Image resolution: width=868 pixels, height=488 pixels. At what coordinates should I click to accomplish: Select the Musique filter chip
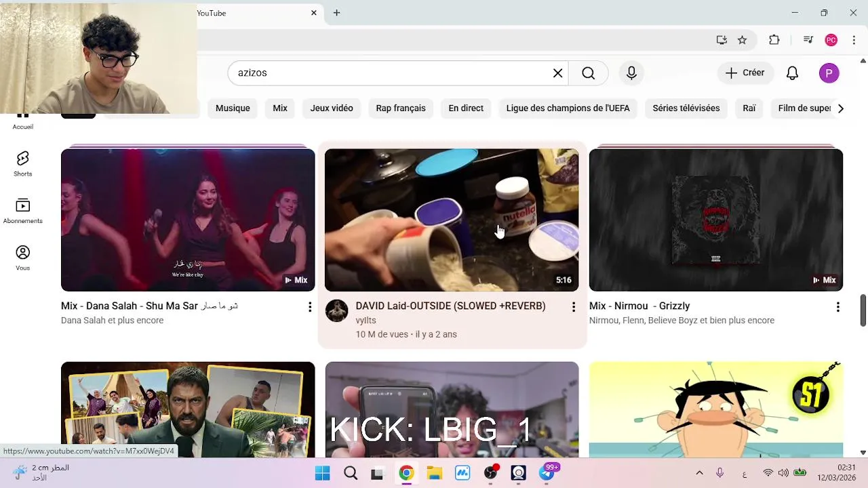pyautogui.click(x=233, y=108)
